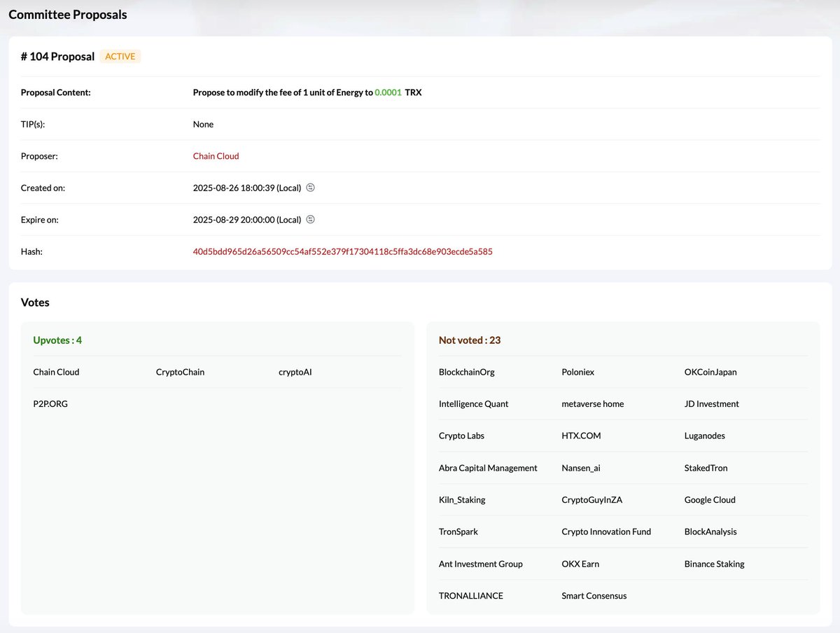Select TRONALLIANCE entry
Screen dimensions: 840x633
(470, 596)
